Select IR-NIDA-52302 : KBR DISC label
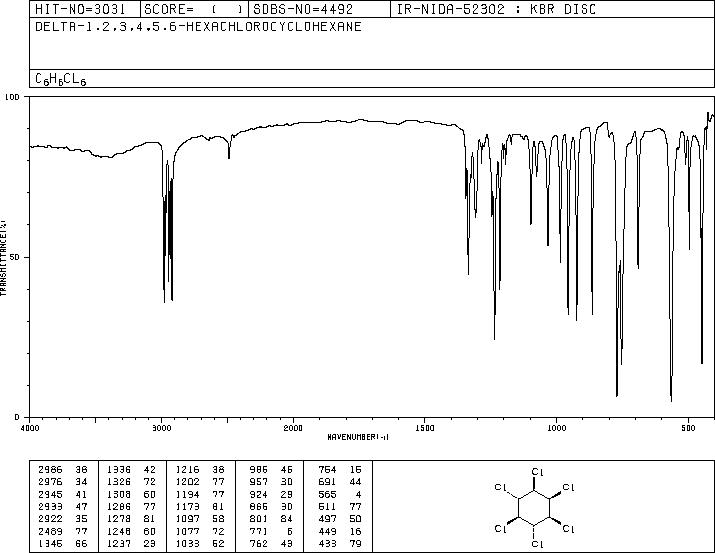Image resolution: width=715 pixels, height=553 pixels. [x=496, y=9]
